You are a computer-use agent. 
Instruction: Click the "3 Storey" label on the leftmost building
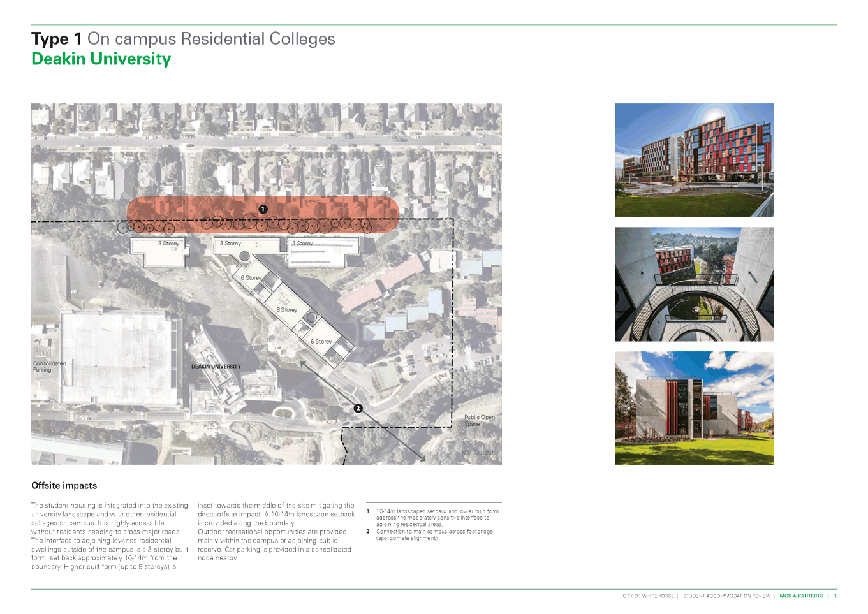[169, 244]
